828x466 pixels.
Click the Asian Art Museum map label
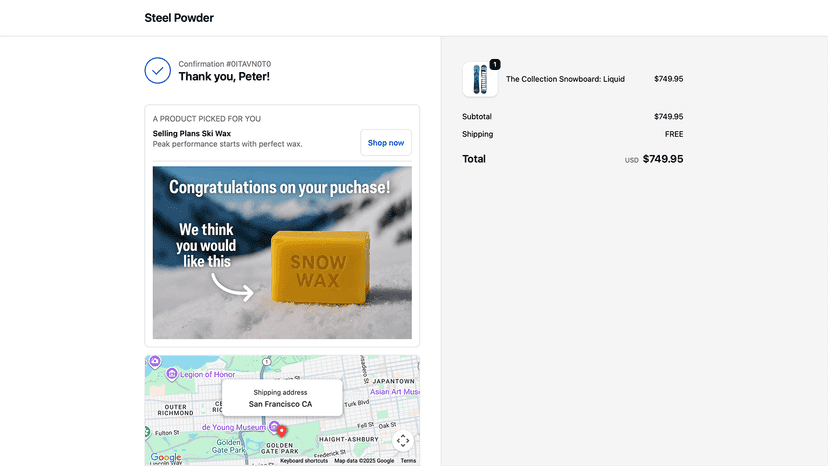point(394,392)
